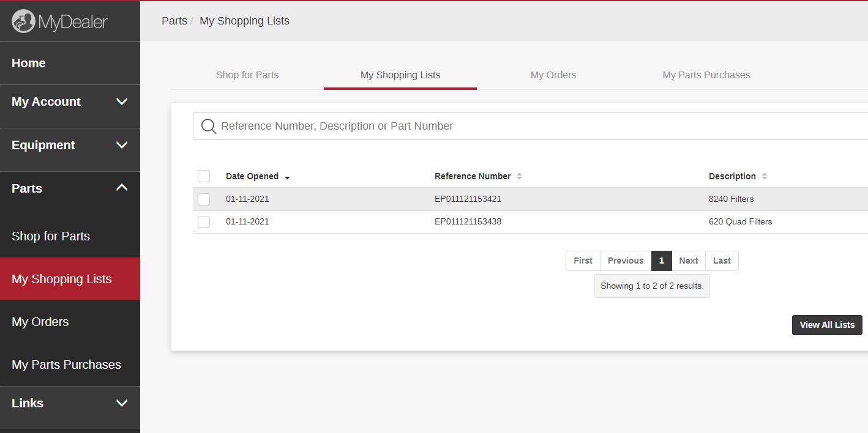Open the My Parts Purchases tab
Image resolution: width=868 pixels, height=433 pixels.
coord(706,75)
